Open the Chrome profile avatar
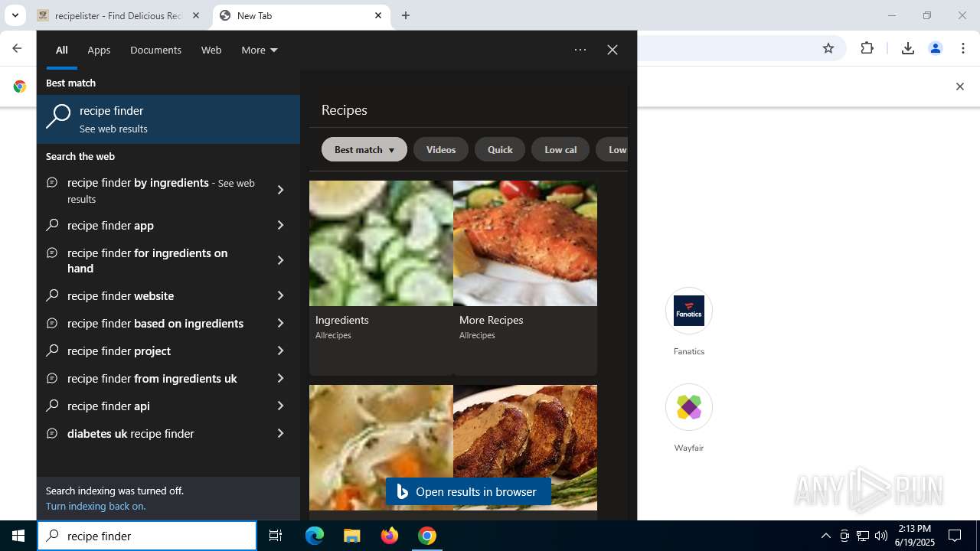The height and width of the screenshot is (551, 980). coord(936,48)
